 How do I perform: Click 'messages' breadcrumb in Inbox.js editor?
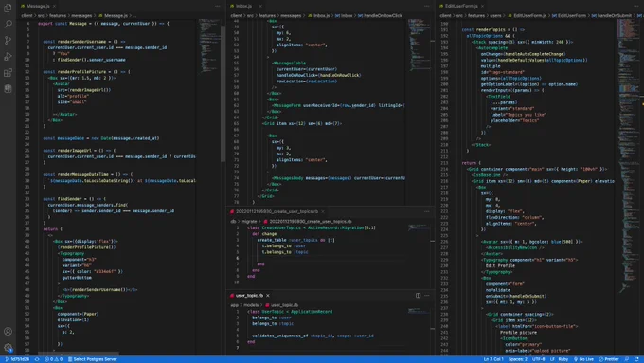click(291, 15)
